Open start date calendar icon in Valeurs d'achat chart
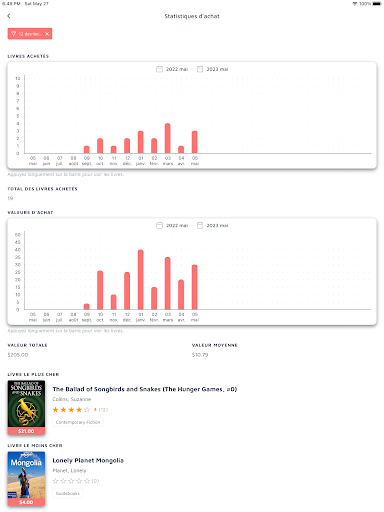The width and height of the screenshot is (384, 512). [159, 225]
